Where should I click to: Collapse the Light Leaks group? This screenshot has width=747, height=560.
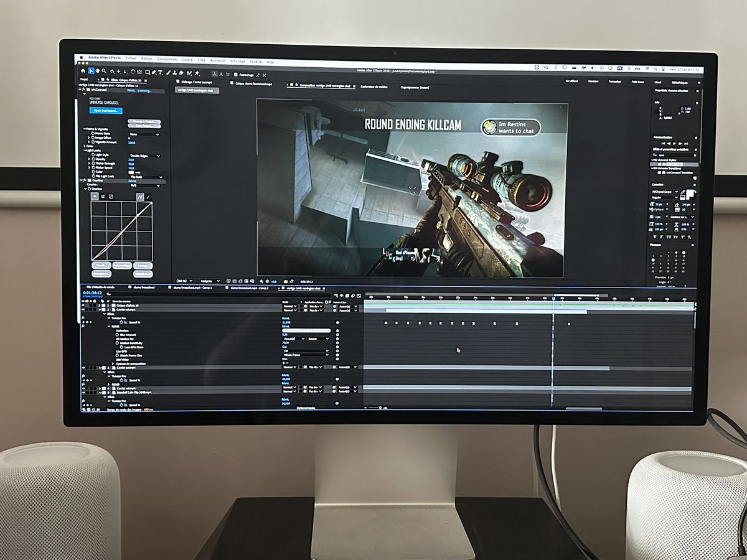[85, 150]
